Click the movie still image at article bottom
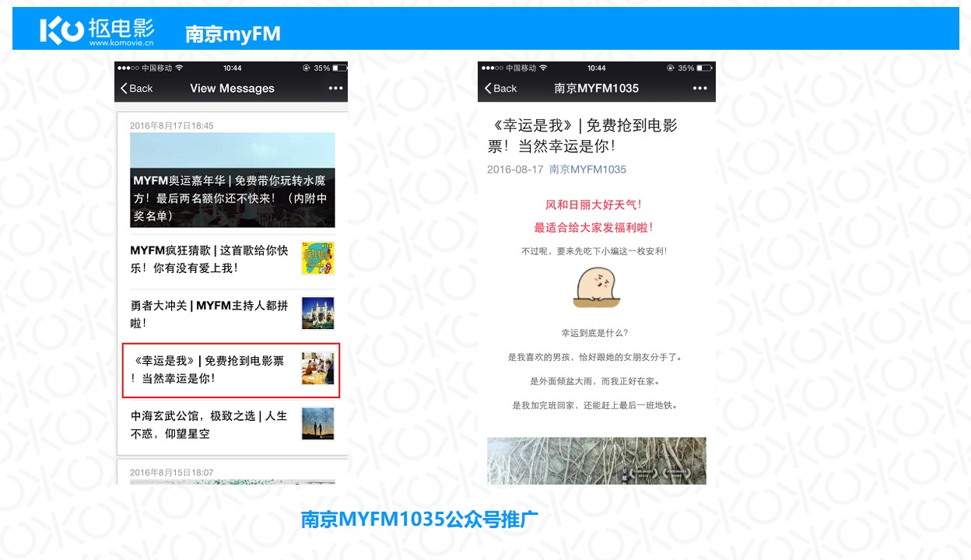The image size is (971, 560). (x=597, y=460)
